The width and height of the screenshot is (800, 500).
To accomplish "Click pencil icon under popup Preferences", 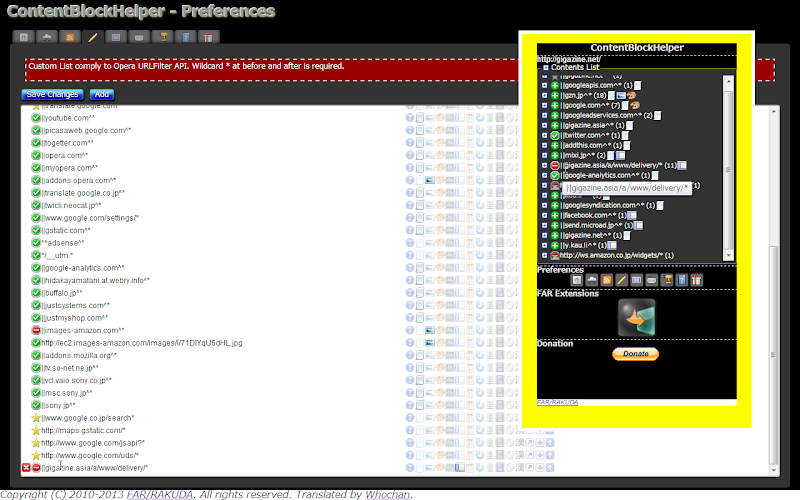I will pyautogui.click(x=621, y=280).
